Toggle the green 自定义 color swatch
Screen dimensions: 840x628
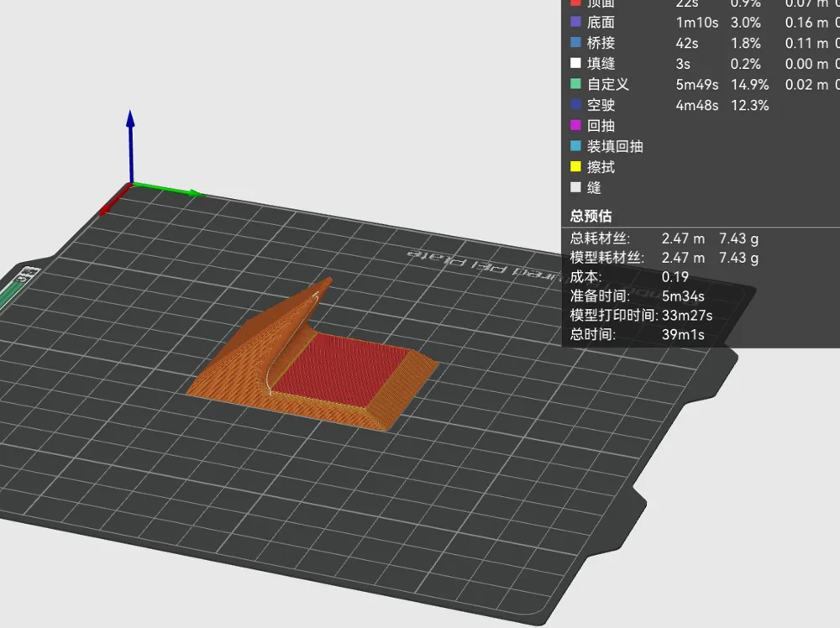[x=575, y=83]
